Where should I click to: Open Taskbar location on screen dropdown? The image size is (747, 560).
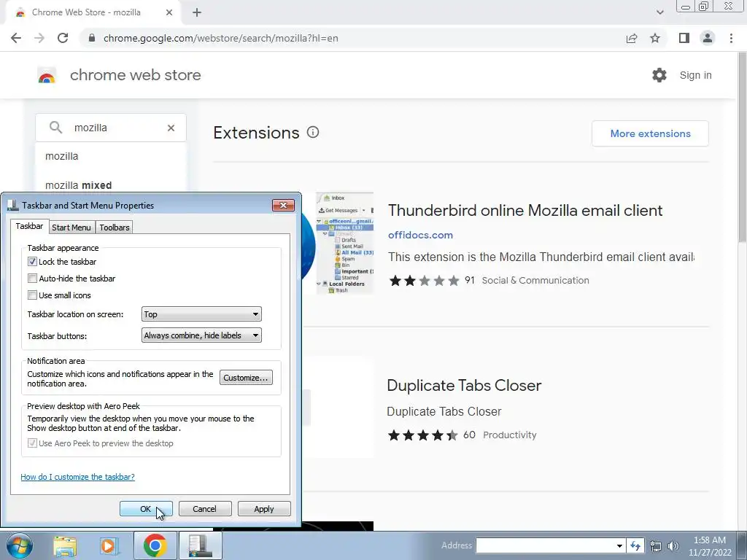pyautogui.click(x=201, y=314)
